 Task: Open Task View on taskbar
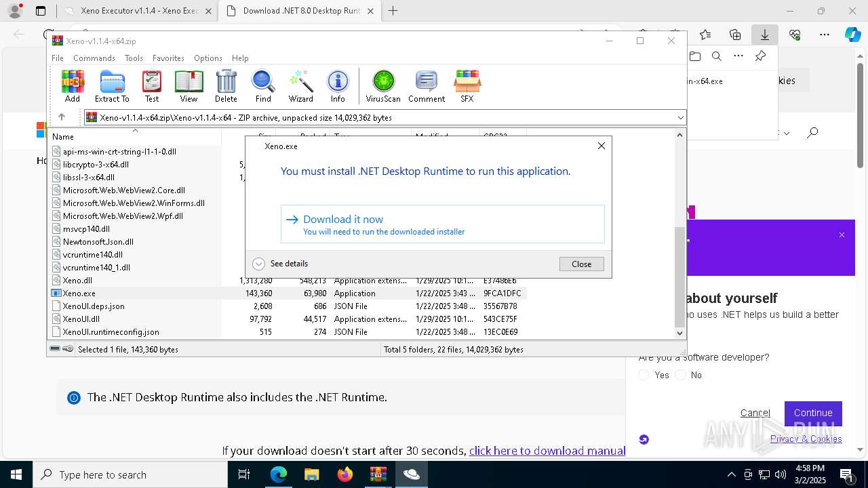coord(245,474)
